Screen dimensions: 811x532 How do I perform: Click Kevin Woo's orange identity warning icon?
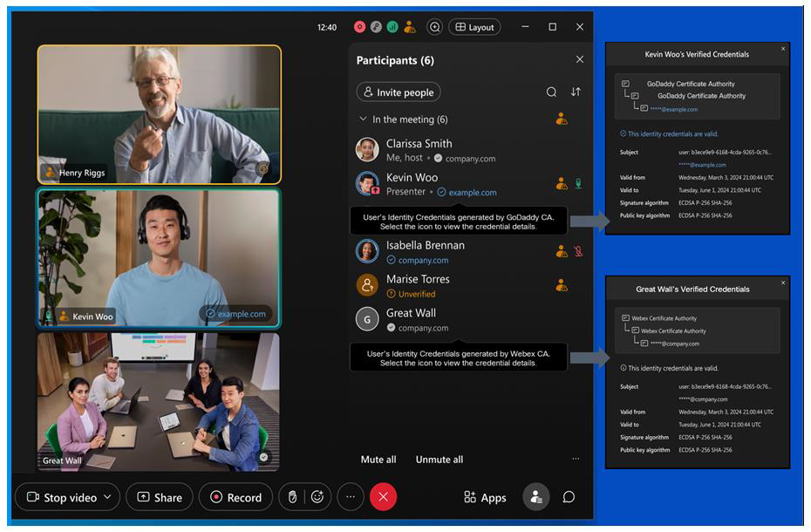(x=562, y=184)
